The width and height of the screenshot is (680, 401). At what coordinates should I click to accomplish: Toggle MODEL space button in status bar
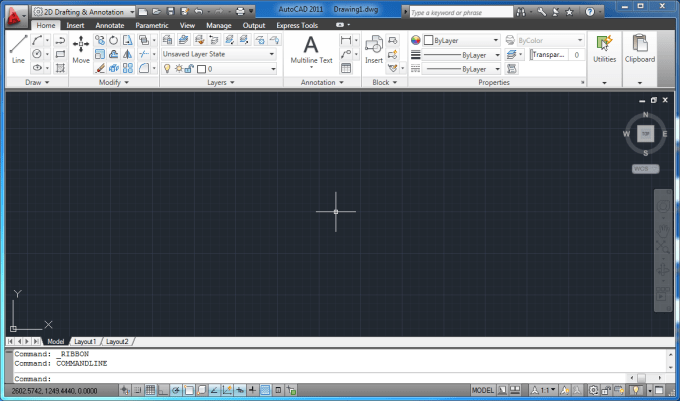click(x=483, y=390)
